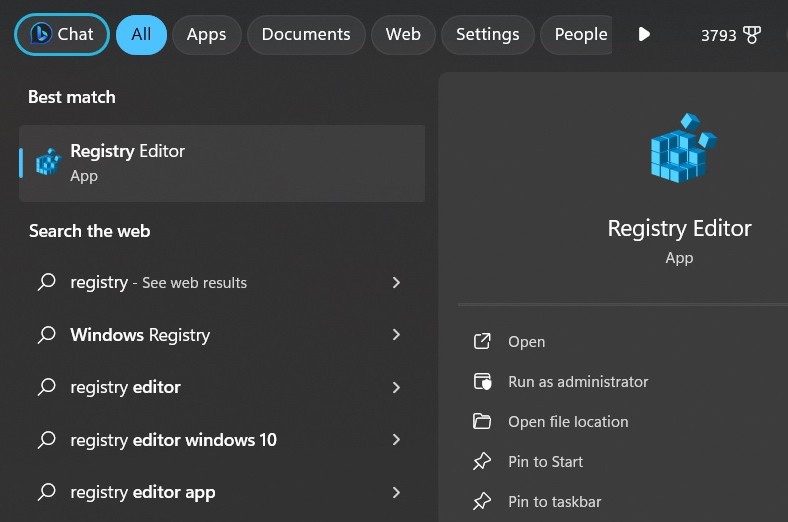Screen dimensions: 788x522
Task: Switch to the Apps filter tab
Action: tap(207, 34)
